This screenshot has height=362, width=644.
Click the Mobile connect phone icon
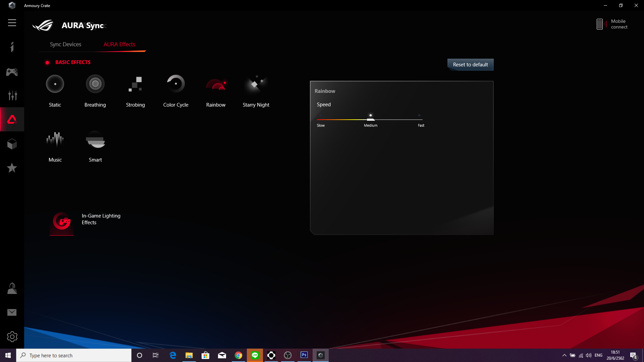(x=600, y=24)
